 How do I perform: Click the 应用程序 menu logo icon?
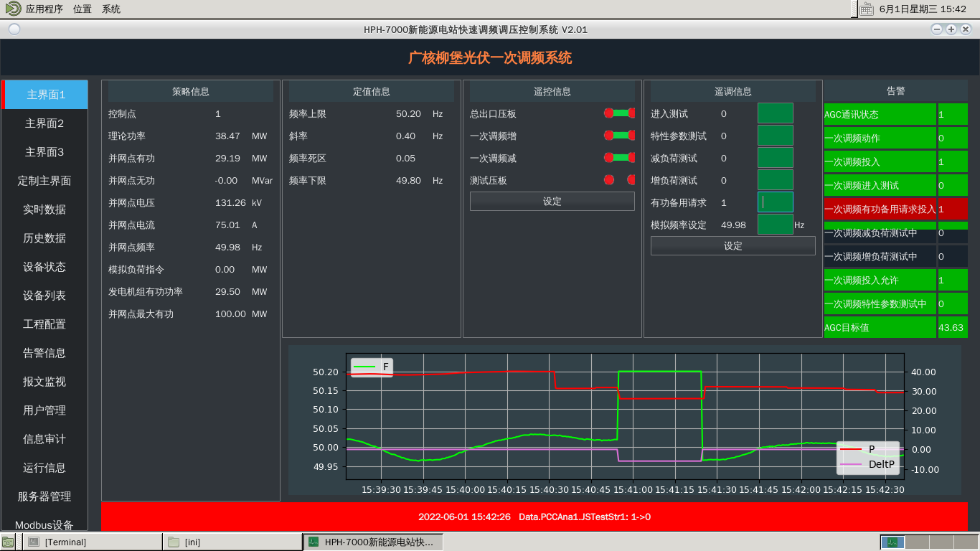(13, 9)
